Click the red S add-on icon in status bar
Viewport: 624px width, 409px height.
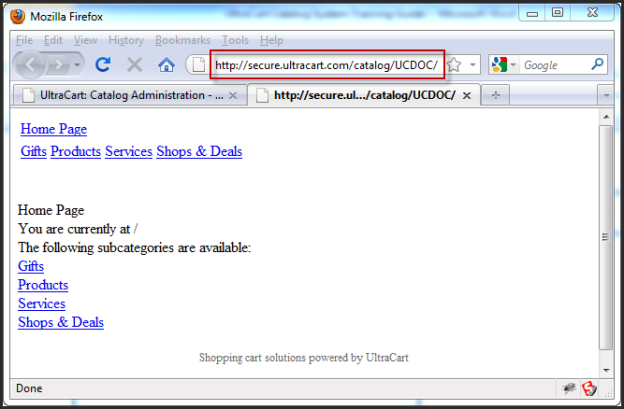pos(589,388)
